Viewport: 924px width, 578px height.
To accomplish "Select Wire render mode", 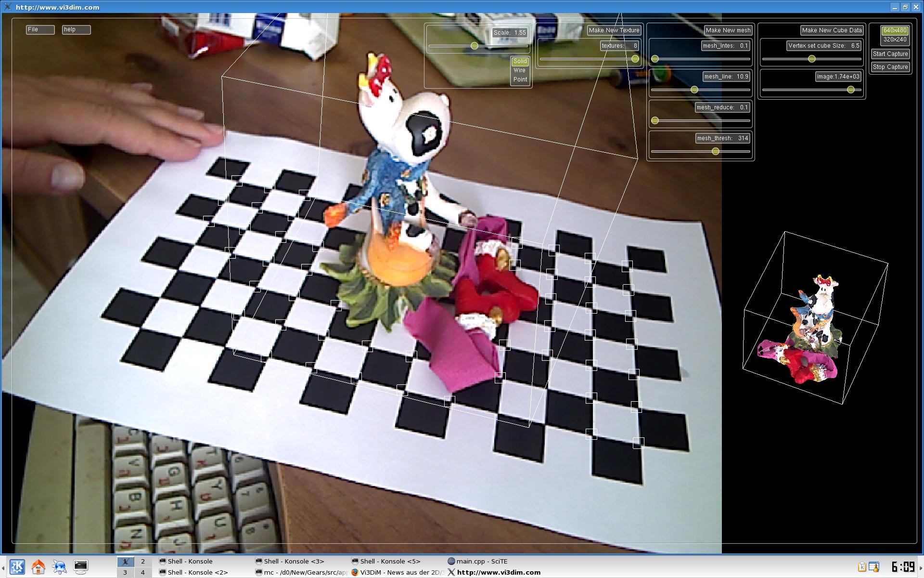I will tap(520, 70).
